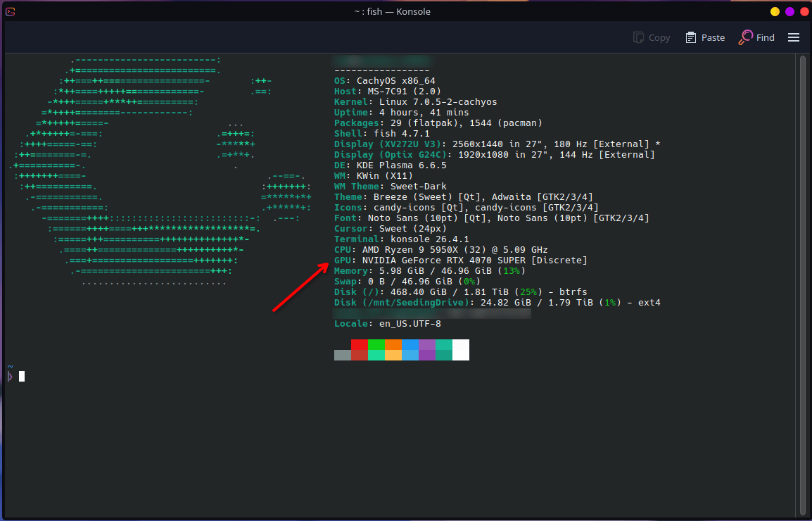Image resolution: width=812 pixels, height=521 pixels.
Task: Click the gray color block
Action: pos(342,355)
